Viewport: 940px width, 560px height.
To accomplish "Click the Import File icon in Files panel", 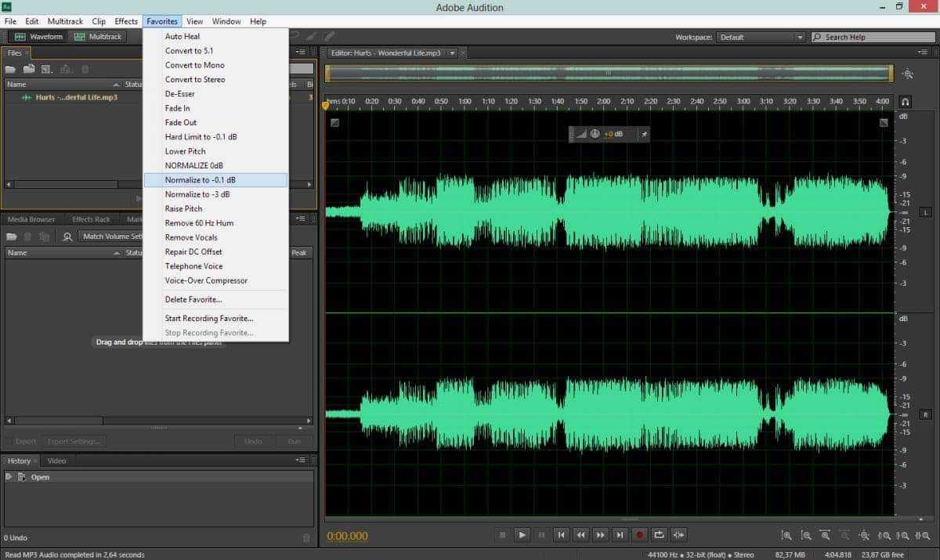I will (x=29, y=69).
